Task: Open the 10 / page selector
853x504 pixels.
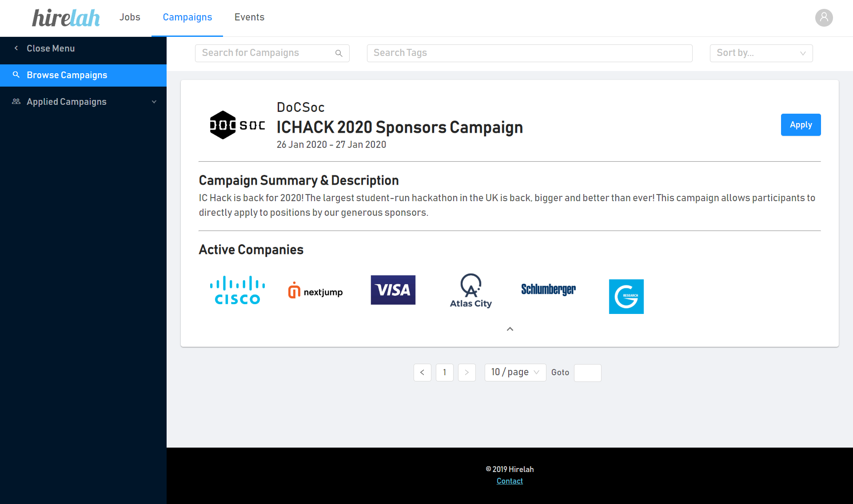Action: 515,373
